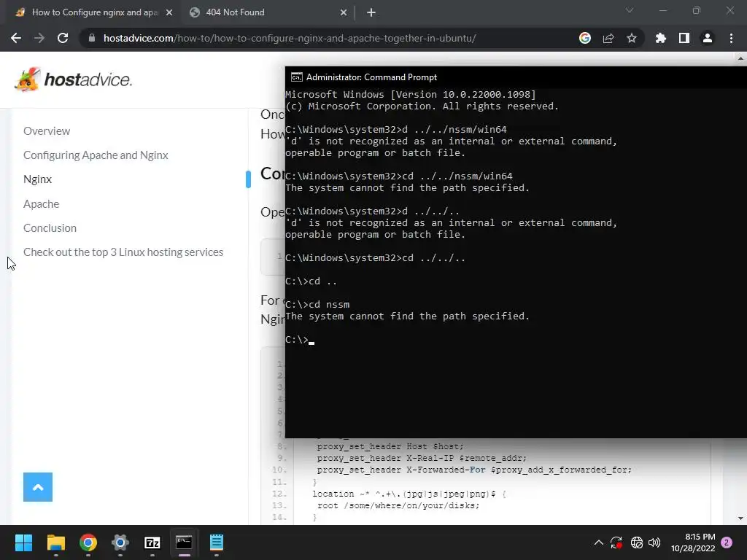Open 7-Zip from the taskbar

[152, 542]
